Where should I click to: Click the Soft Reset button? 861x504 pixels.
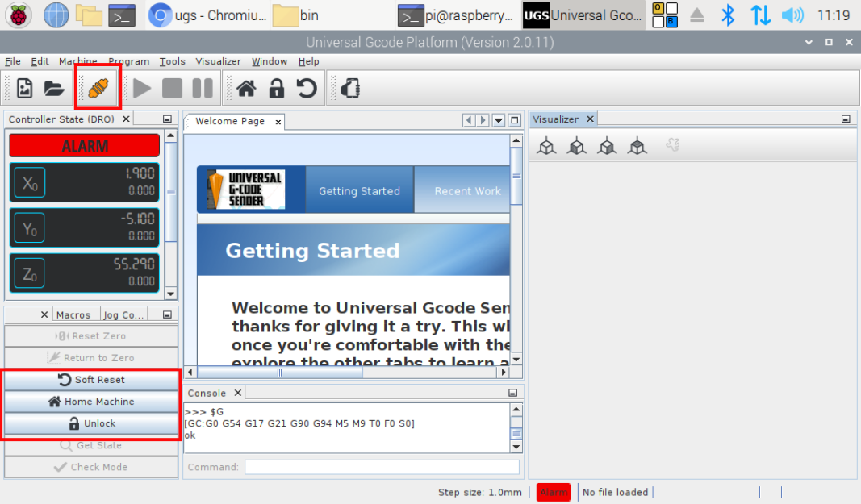(91, 379)
